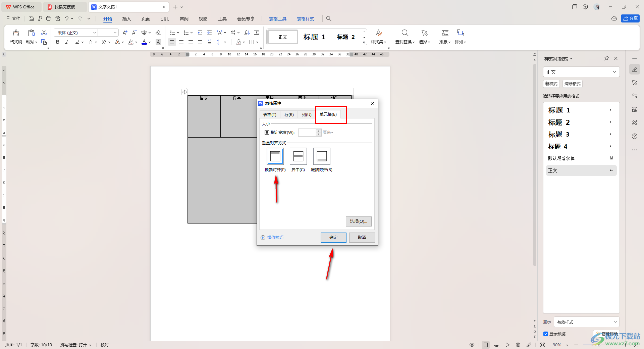This screenshot has height=349, width=644.
Task: Click the center align paragraph icon
Action: point(181,42)
